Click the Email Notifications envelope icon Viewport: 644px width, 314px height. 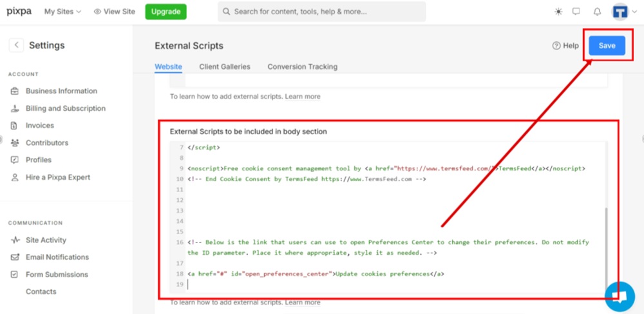tap(15, 257)
